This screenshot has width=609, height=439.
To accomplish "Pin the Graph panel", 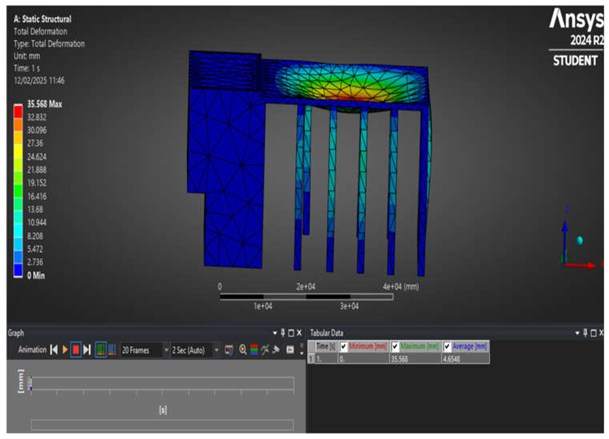I will (282, 332).
